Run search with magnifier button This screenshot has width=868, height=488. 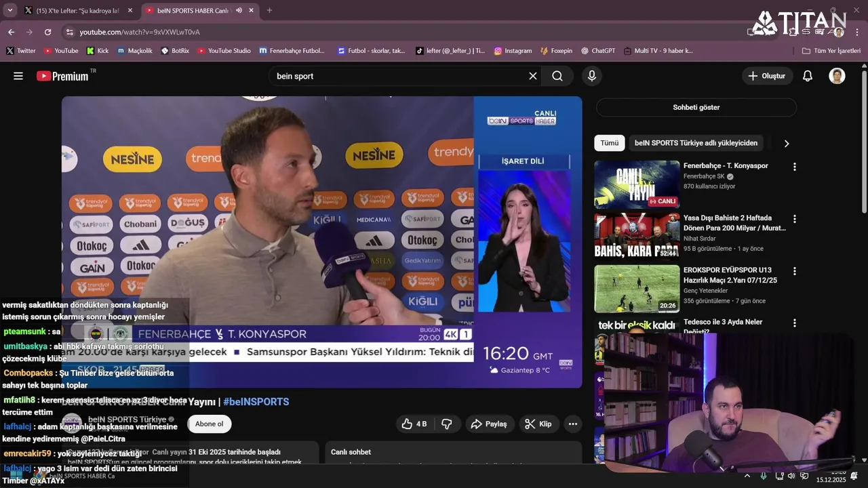(x=557, y=76)
